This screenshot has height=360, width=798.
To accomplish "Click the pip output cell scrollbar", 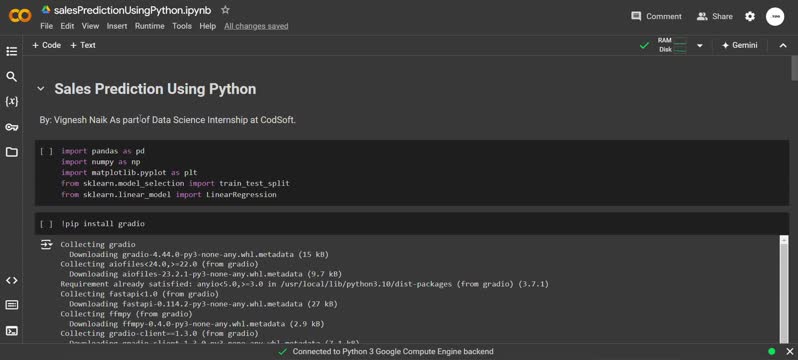I will tap(783, 289).
